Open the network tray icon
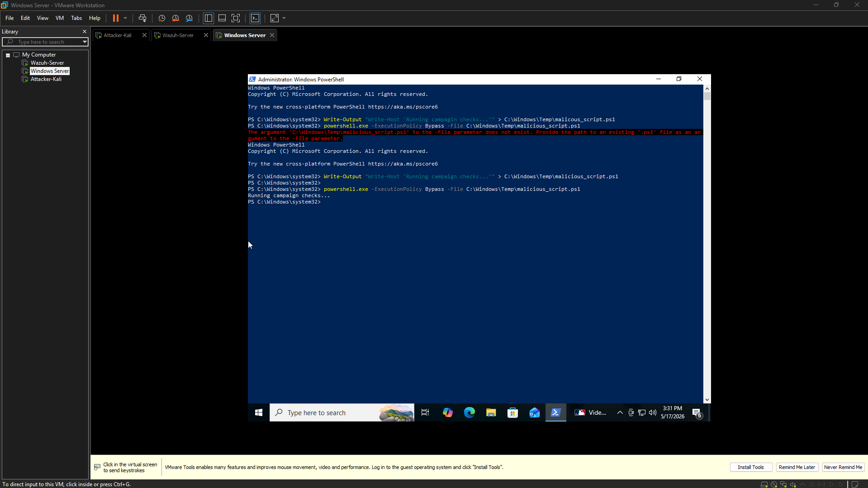 tap(642, 412)
